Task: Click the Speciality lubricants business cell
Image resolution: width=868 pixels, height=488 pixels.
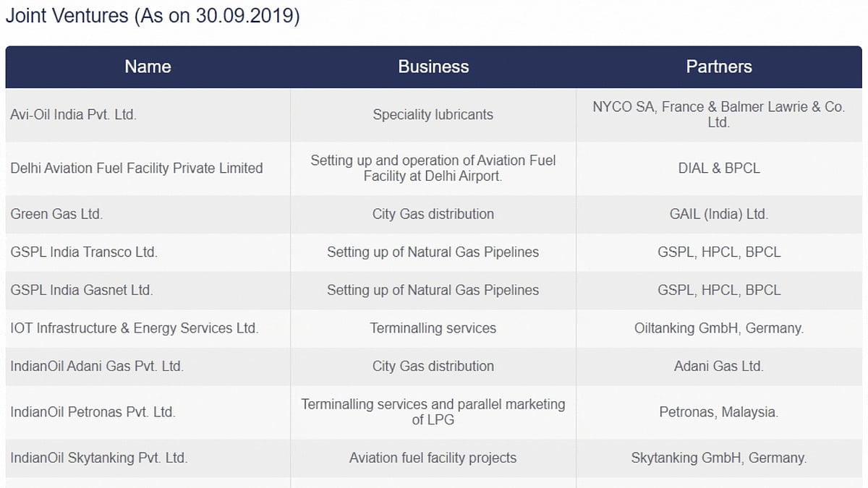Action: [433, 114]
